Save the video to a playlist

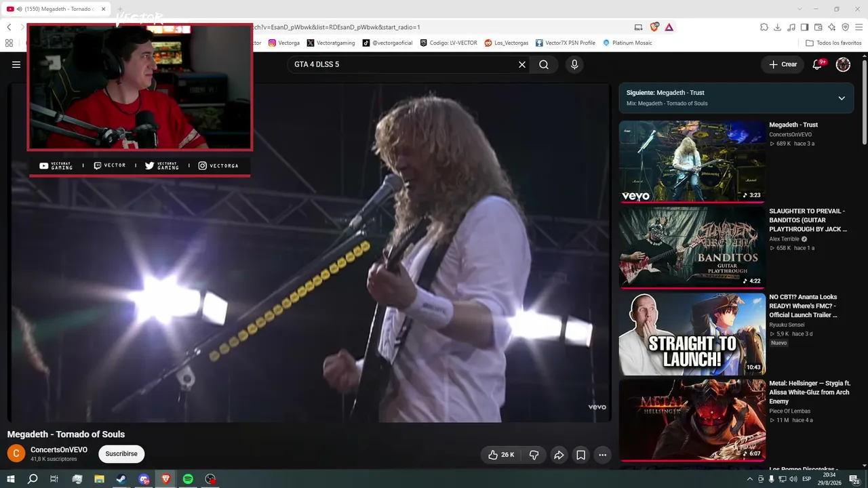coord(581,455)
